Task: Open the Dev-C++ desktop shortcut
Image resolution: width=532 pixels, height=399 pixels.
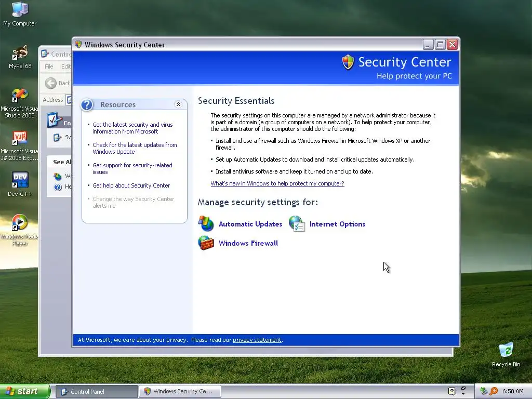Action: [20, 184]
